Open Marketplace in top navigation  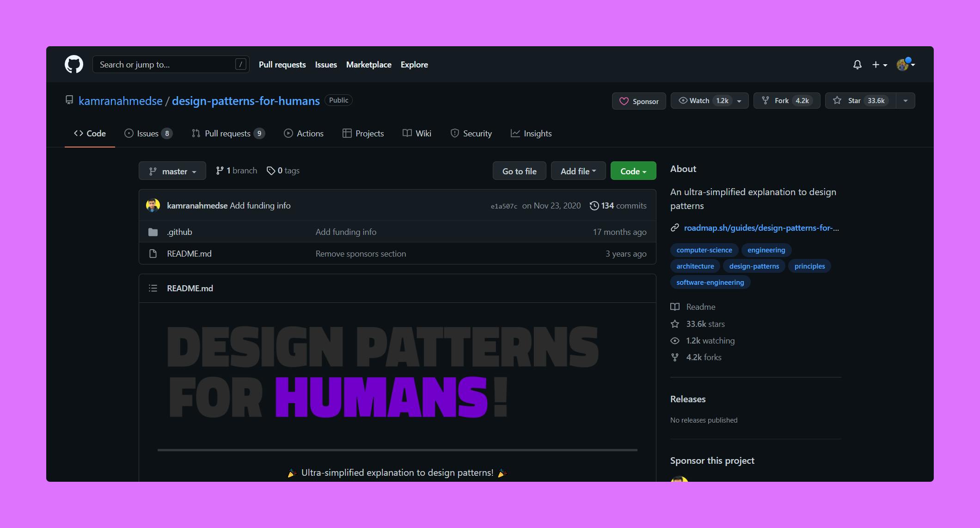(368, 65)
